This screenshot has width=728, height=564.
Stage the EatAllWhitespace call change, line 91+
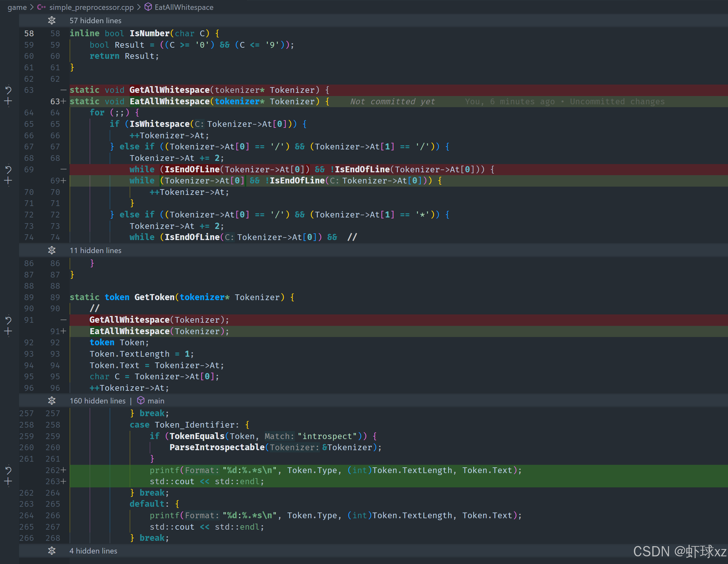pos(8,332)
